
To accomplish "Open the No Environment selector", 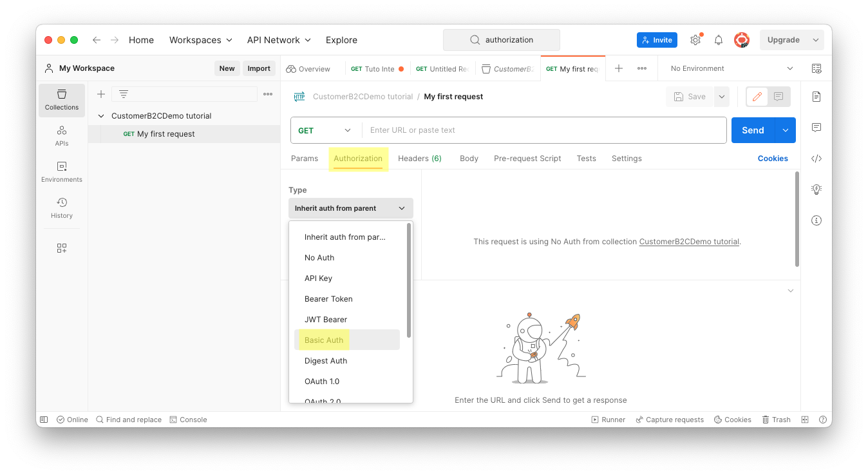I will click(x=731, y=68).
